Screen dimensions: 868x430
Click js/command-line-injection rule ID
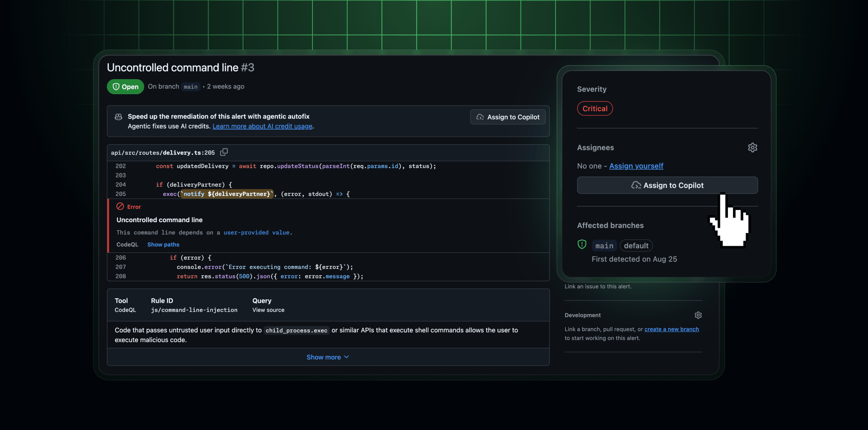click(194, 310)
